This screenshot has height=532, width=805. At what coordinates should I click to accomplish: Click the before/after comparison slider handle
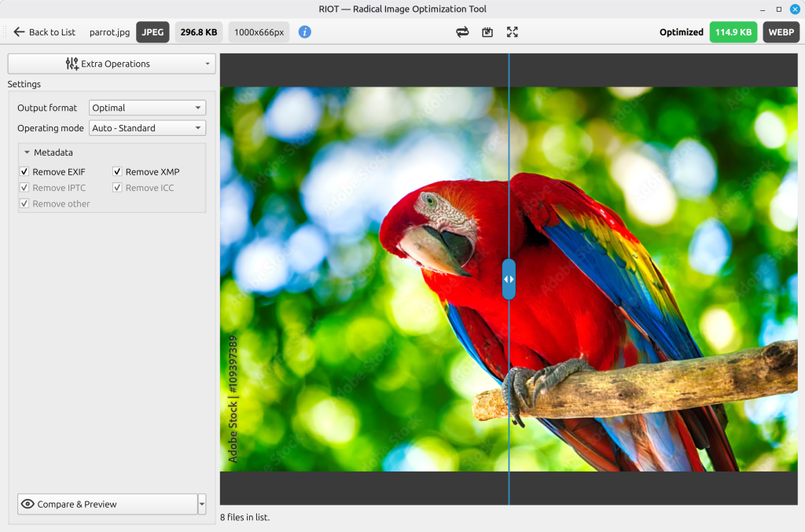509,279
